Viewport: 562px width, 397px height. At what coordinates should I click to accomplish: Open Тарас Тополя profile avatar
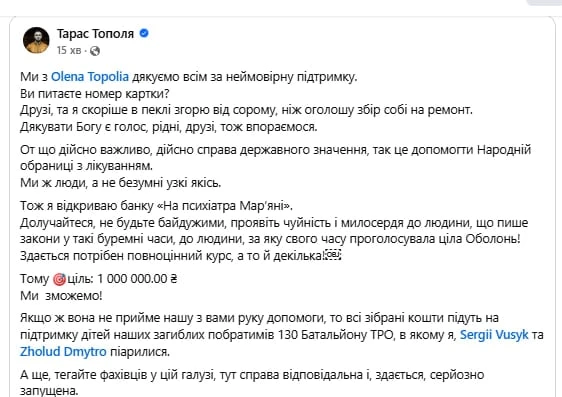coord(36,40)
